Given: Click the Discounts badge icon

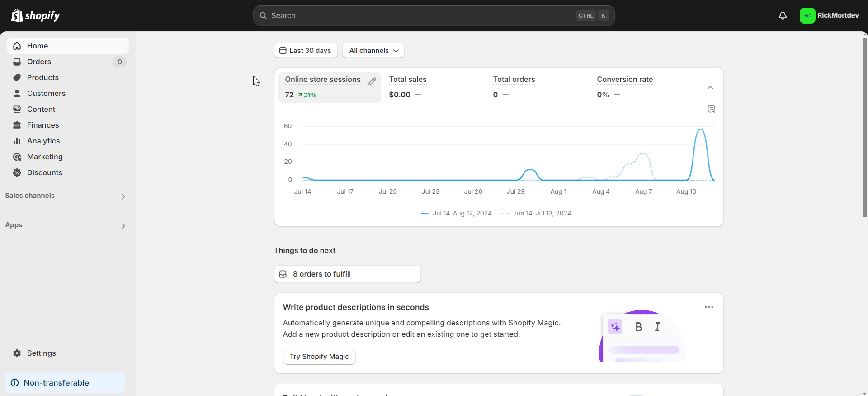Looking at the screenshot, I should point(17,172).
